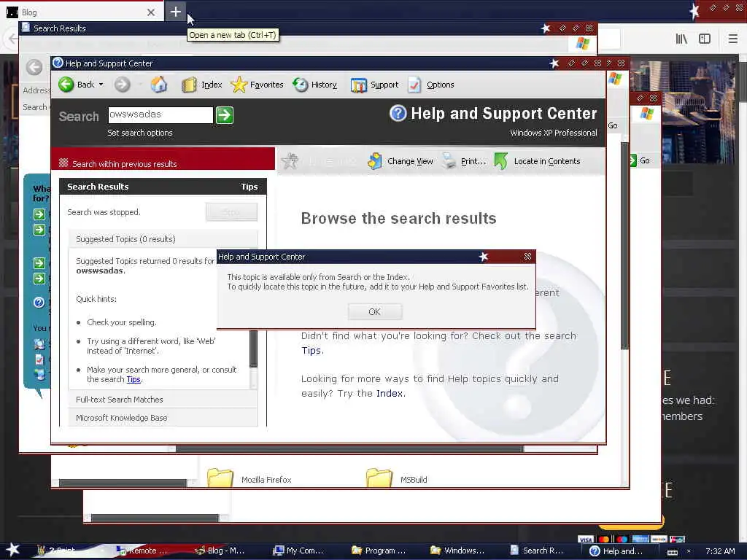Click OK in Help and Support dialog
Screen dimensions: 747x560
click(374, 311)
